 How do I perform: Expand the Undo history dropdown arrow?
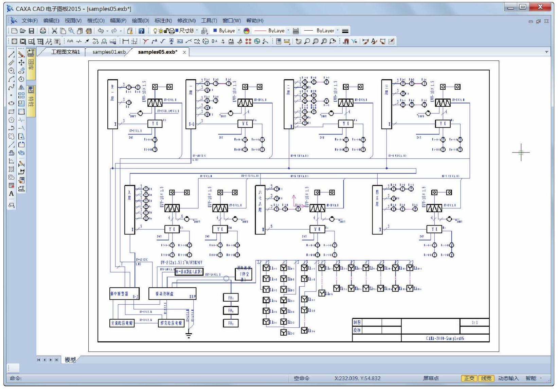(x=107, y=31)
